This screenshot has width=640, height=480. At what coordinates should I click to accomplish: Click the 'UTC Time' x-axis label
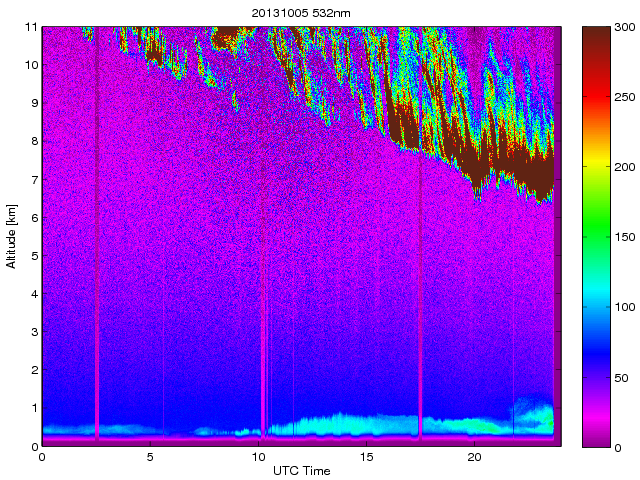[300, 470]
